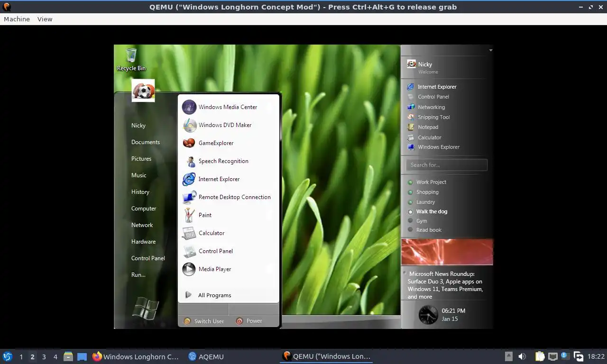The image size is (607, 364).
Task: Launch Windows Media Center icon
Action: tap(189, 107)
